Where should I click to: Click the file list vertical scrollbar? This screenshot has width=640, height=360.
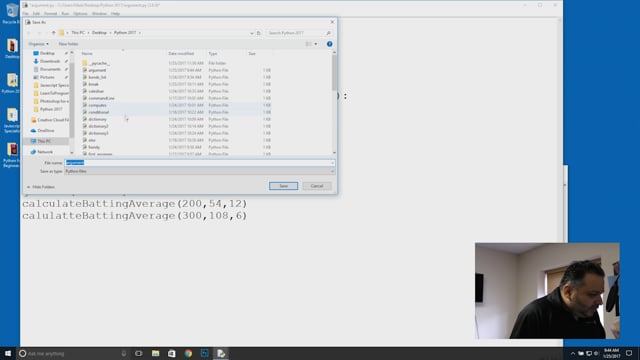coord(334,73)
